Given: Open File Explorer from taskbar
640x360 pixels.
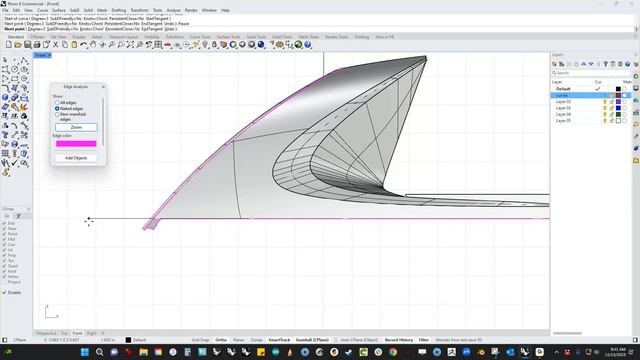Looking at the screenshot, I should pos(144,352).
